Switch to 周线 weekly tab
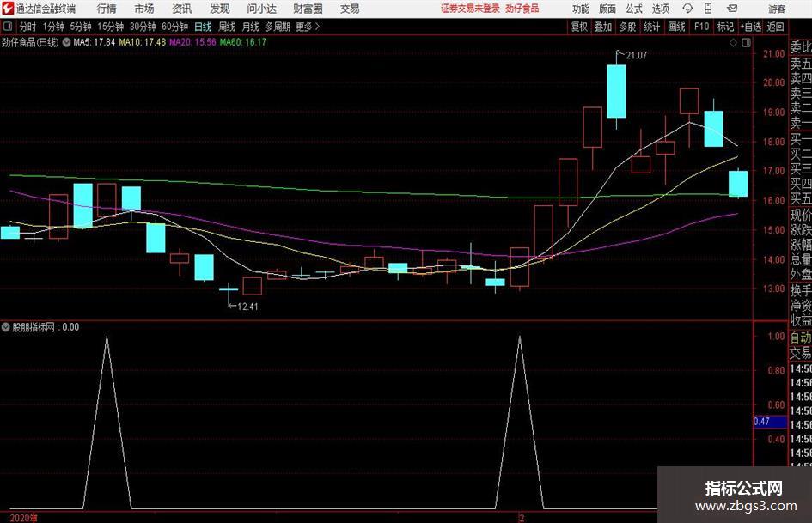812x523 pixels. coord(227,27)
